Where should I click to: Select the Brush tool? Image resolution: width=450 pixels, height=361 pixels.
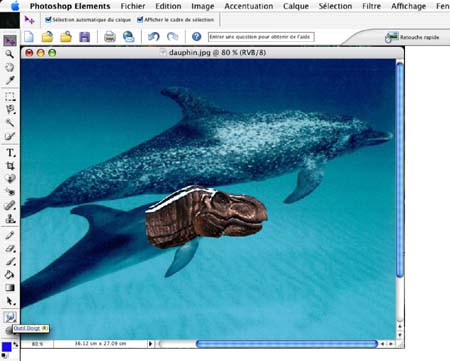(10, 261)
